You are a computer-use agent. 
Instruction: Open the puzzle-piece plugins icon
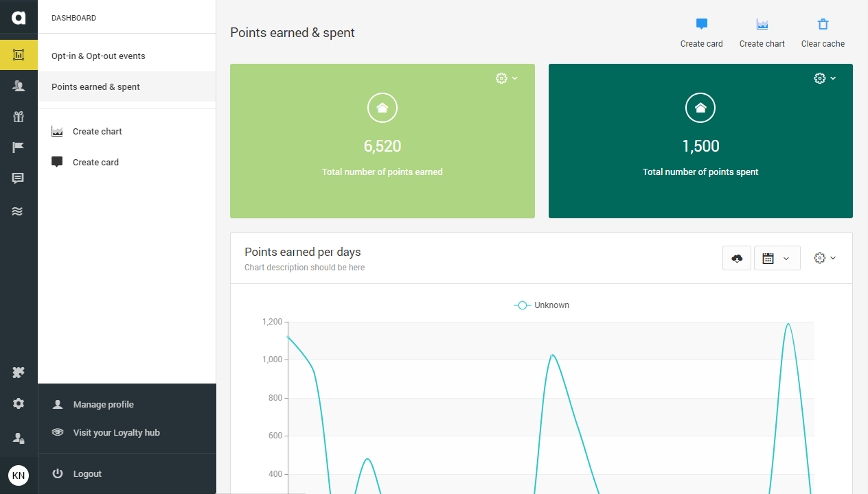click(19, 373)
